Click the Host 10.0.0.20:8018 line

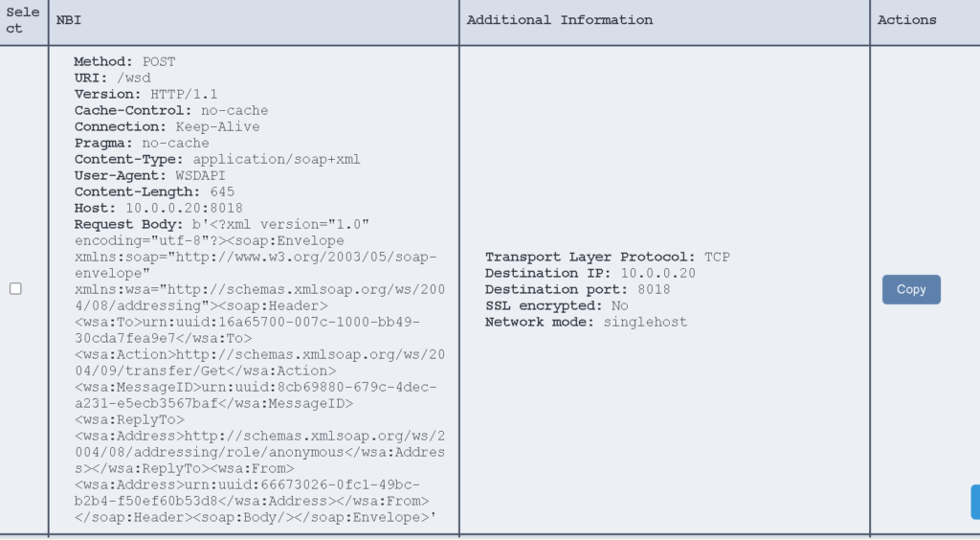158,208
